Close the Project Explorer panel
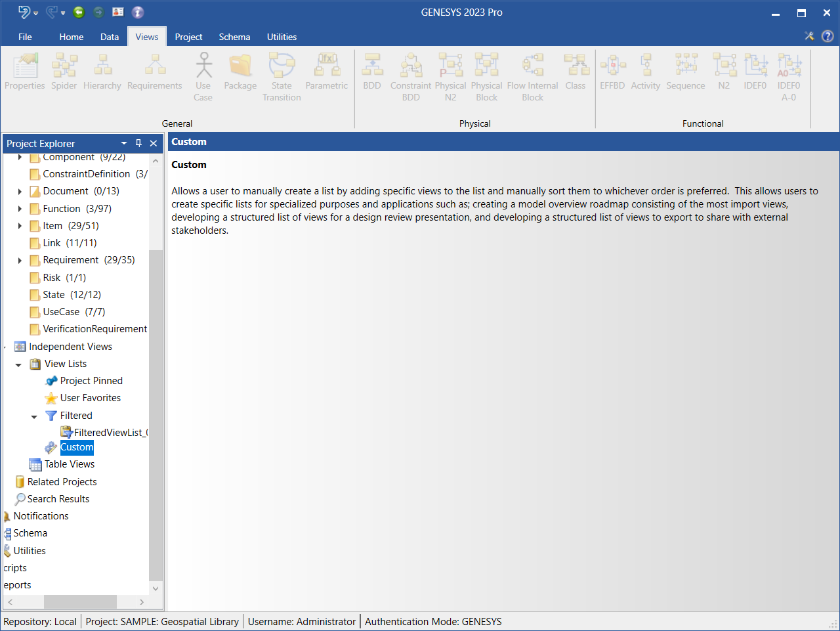The width and height of the screenshot is (840, 631). [154, 143]
